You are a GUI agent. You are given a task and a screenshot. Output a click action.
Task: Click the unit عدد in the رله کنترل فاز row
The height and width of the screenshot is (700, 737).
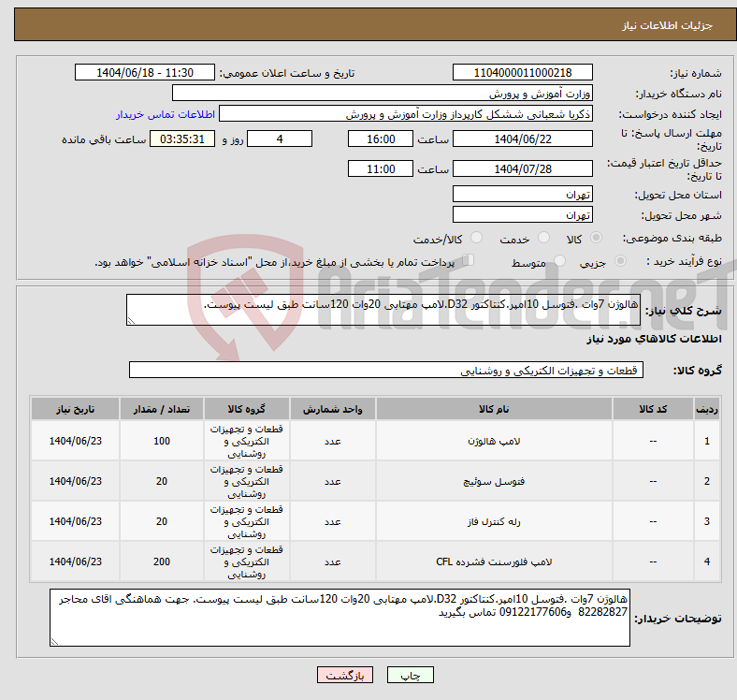point(332,521)
